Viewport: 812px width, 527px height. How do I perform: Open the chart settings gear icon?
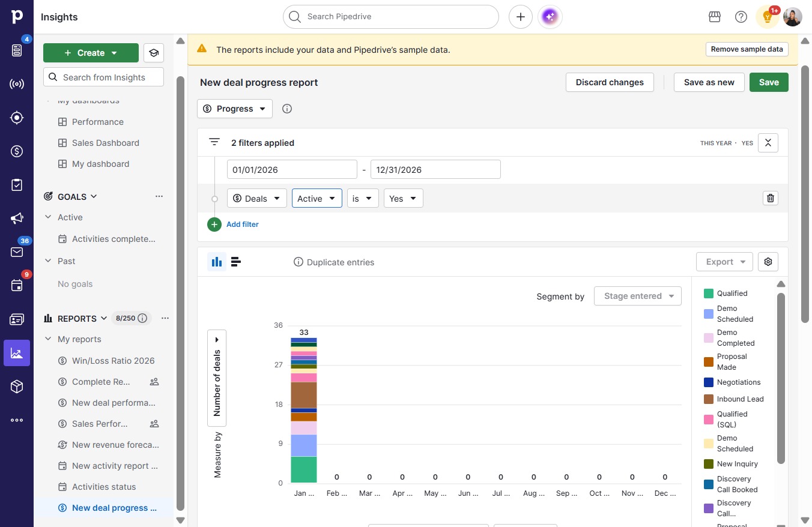pyautogui.click(x=768, y=262)
